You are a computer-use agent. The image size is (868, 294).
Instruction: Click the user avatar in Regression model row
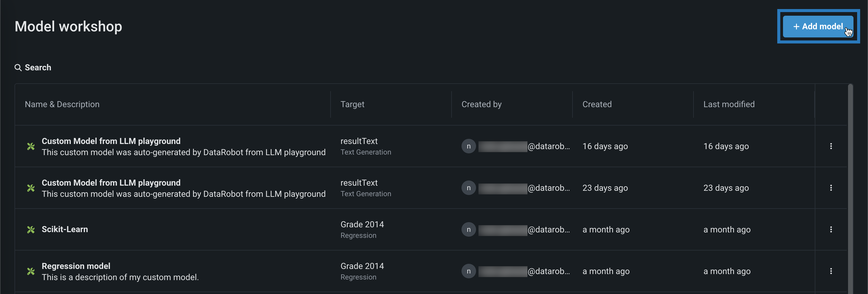(468, 271)
